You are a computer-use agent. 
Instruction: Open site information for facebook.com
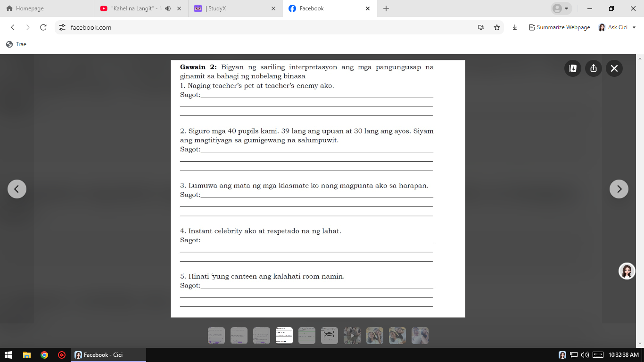[x=61, y=27]
